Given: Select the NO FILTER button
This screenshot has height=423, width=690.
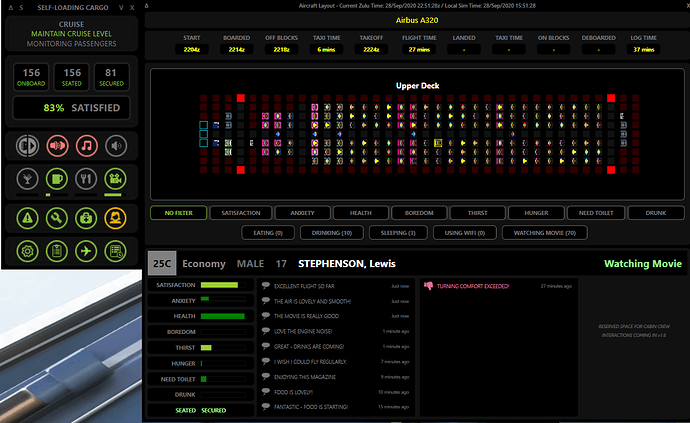Looking at the screenshot, I should click(x=178, y=213).
